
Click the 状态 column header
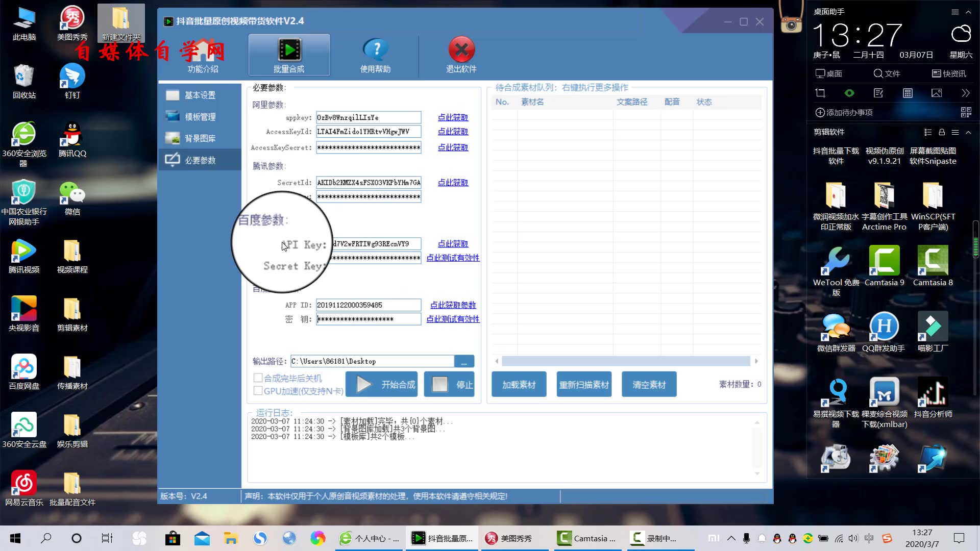coord(704,102)
